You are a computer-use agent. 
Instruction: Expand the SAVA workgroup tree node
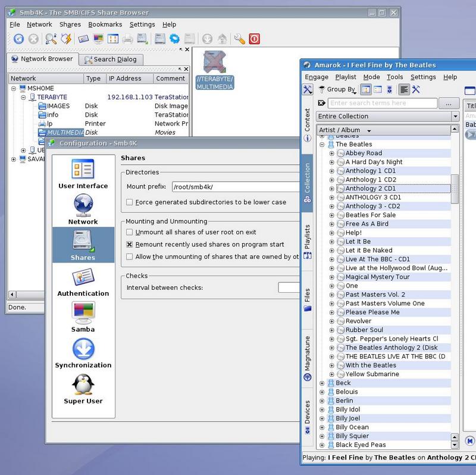(x=13, y=159)
